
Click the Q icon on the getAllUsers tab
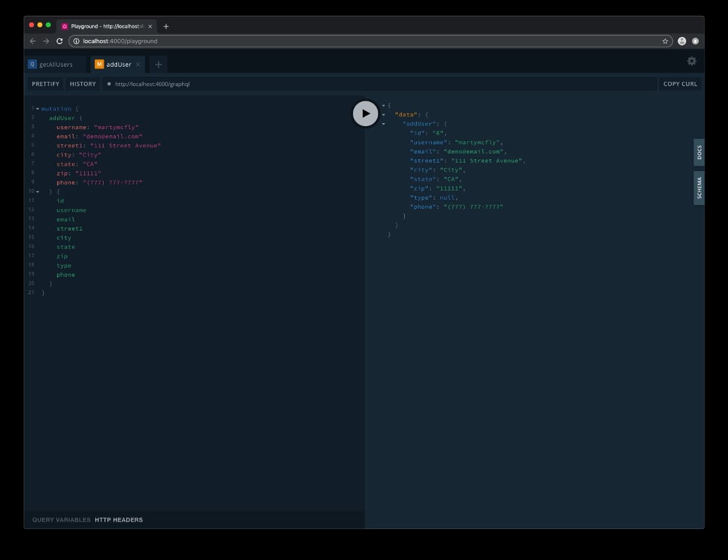(x=33, y=64)
